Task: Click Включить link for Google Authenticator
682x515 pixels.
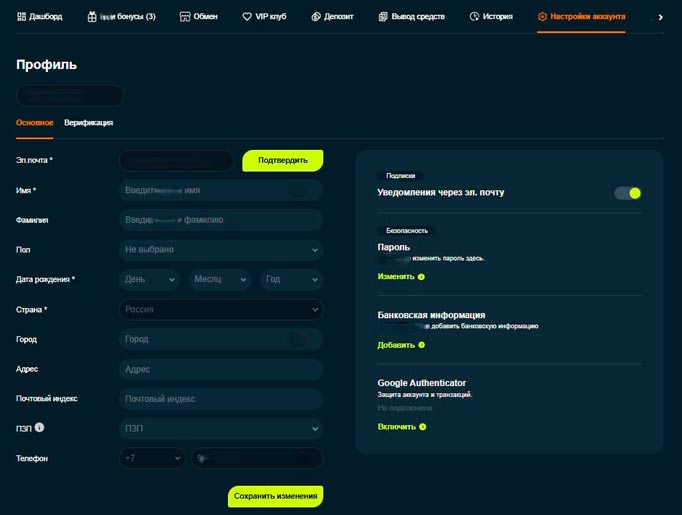Action: coord(400,427)
